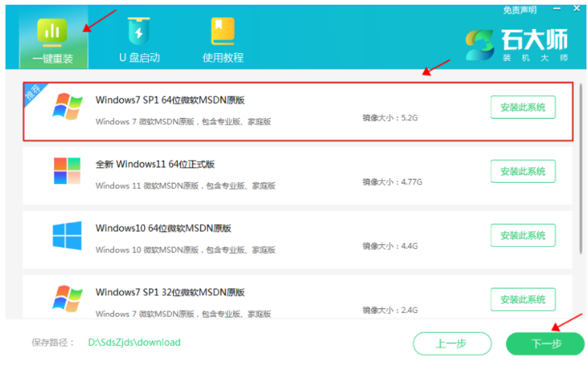Select title 全新 Windows11 64位正式版

click(155, 165)
